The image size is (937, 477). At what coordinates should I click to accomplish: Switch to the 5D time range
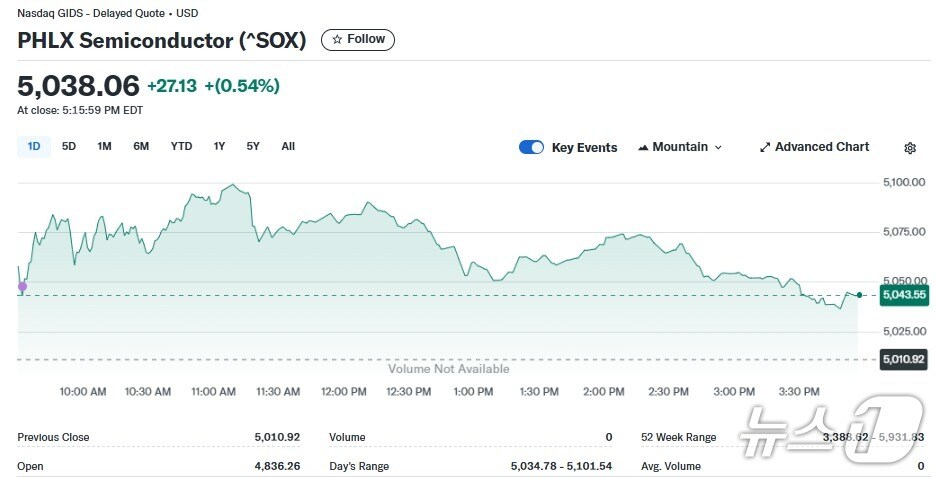(x=69, y=147)
